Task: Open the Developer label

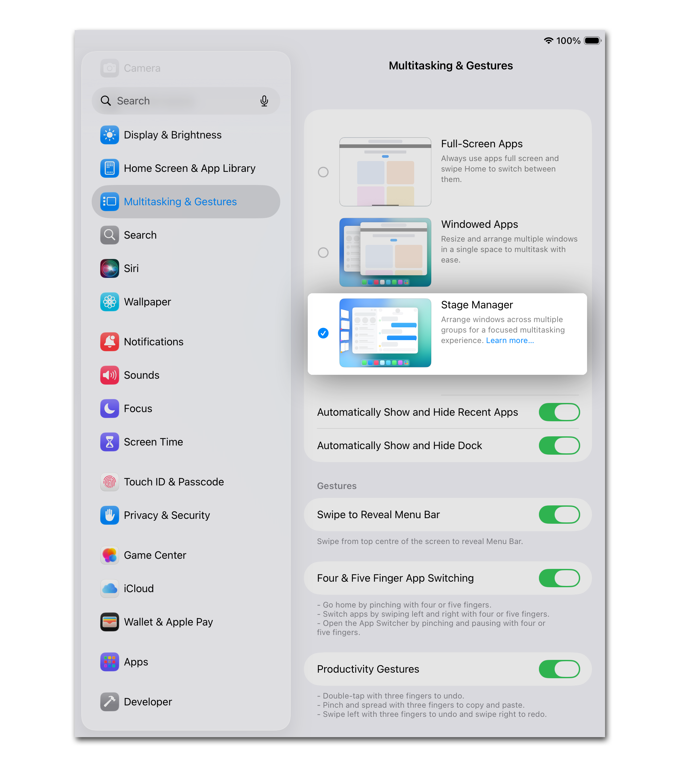Action: (148, 702)
